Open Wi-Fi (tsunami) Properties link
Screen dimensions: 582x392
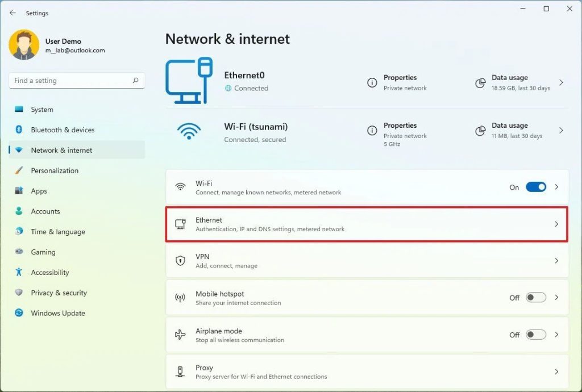pyautogui.click(x=400, y=126)
